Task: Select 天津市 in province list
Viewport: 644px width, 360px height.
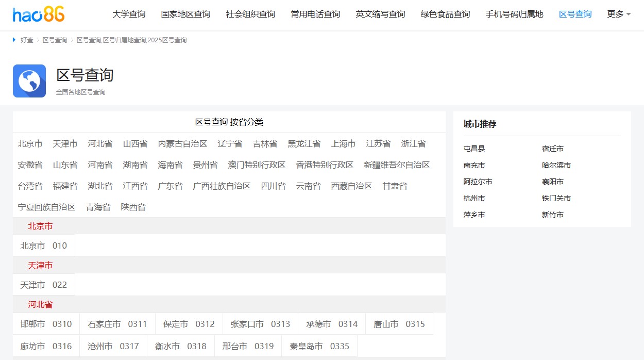Action: (65, 144)
